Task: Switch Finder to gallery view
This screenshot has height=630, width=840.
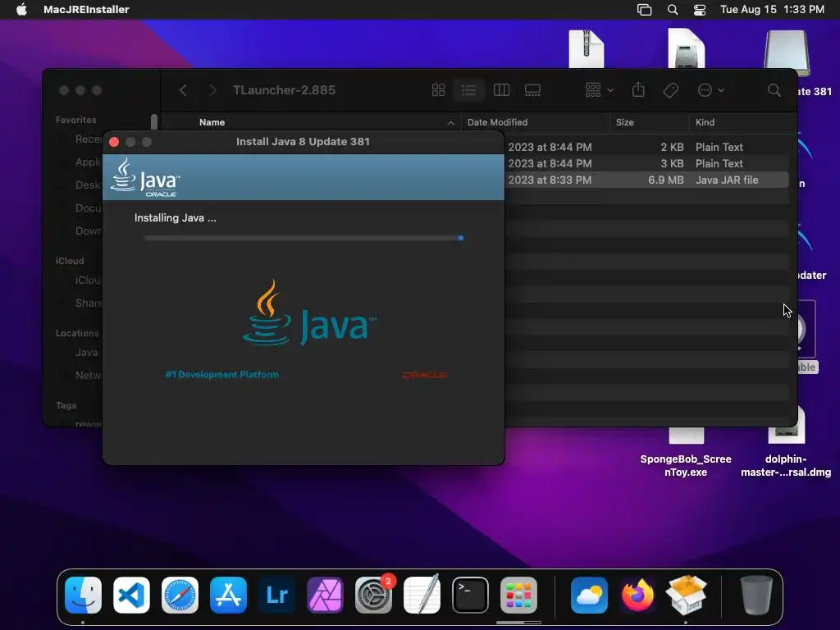Action: [x=532, y=90]
